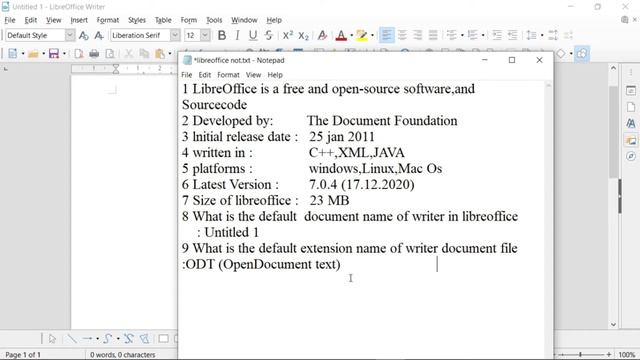Screen dimensions: 640x360
Task: Set Align Right paragraph alignment
Action: coord(417,36)
